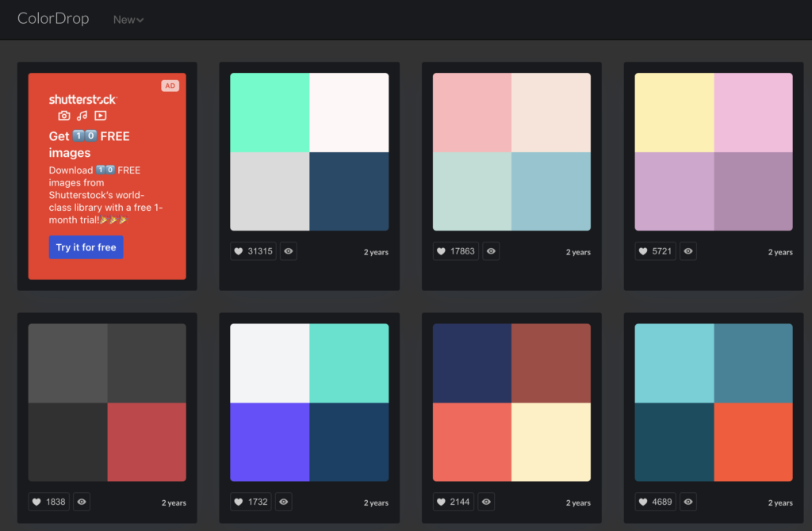Click the camera icon in Shutterstock ad

pos(64,116)
